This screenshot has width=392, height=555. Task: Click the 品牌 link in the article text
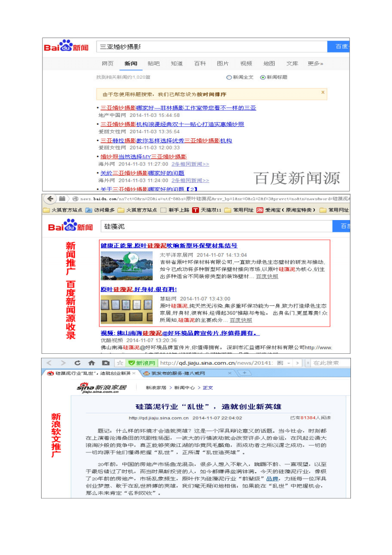pyautogui.click(x=272, y=479)
